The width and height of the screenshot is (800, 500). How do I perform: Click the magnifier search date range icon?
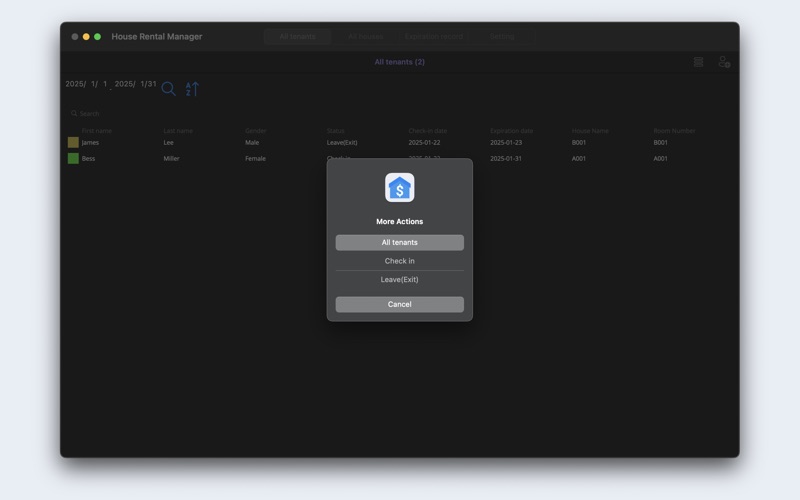click(x=168, y=89)
